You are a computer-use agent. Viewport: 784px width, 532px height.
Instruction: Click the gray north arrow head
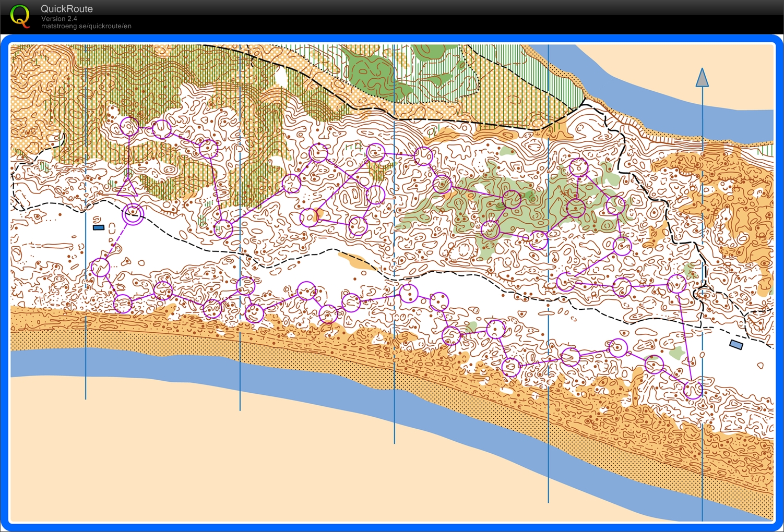pyautogui.click(x=702, y=78)
